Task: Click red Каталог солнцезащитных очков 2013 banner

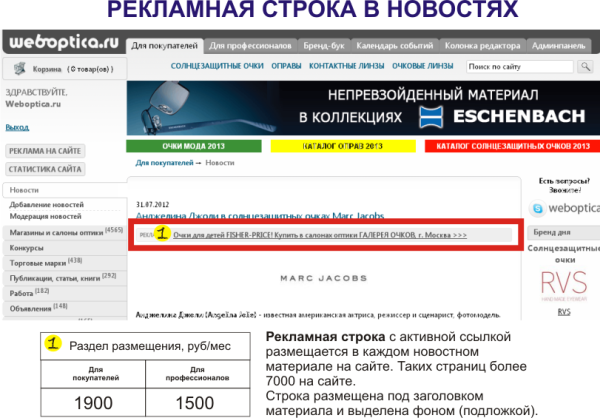Action: pos(512,146)
